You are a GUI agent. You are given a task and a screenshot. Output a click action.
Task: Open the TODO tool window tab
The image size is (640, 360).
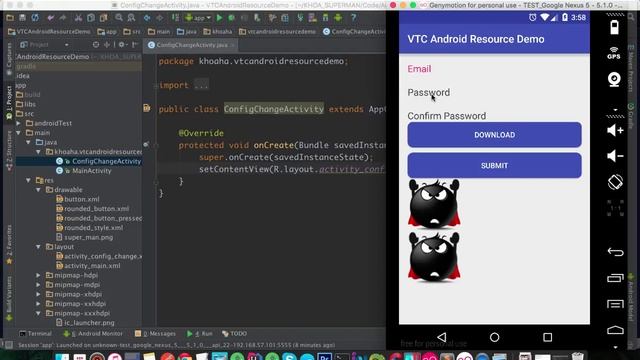point(234,333)
